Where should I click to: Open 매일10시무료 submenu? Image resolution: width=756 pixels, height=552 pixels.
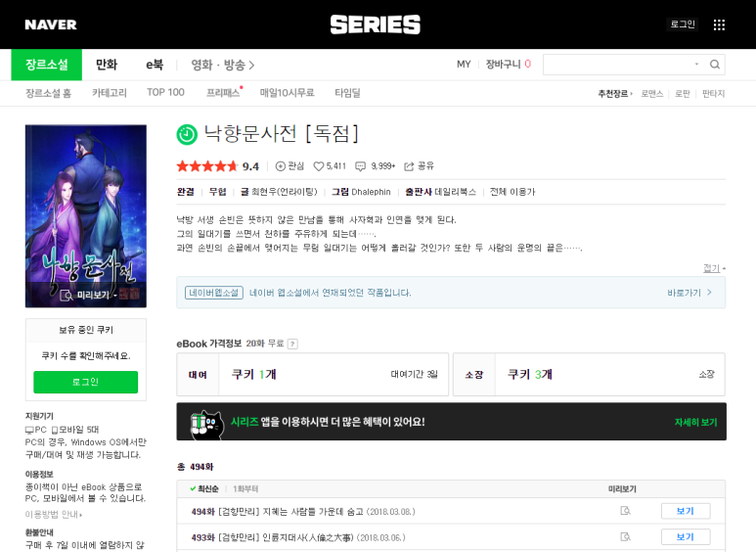288,93
